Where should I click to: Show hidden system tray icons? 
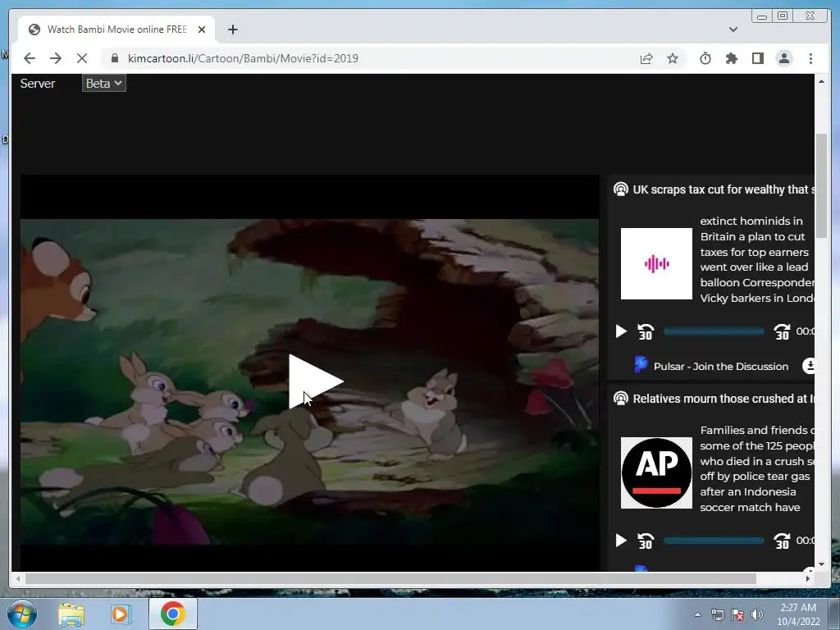(x=697, y=614)
